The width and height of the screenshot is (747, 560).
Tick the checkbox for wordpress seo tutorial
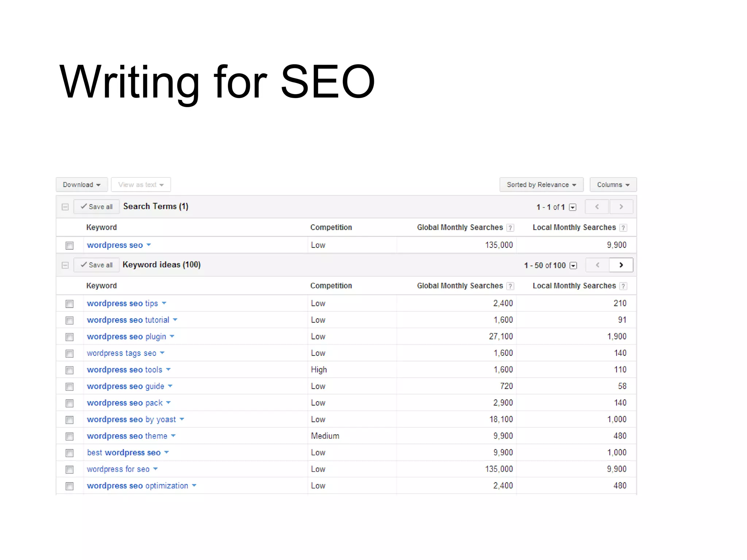70,320
